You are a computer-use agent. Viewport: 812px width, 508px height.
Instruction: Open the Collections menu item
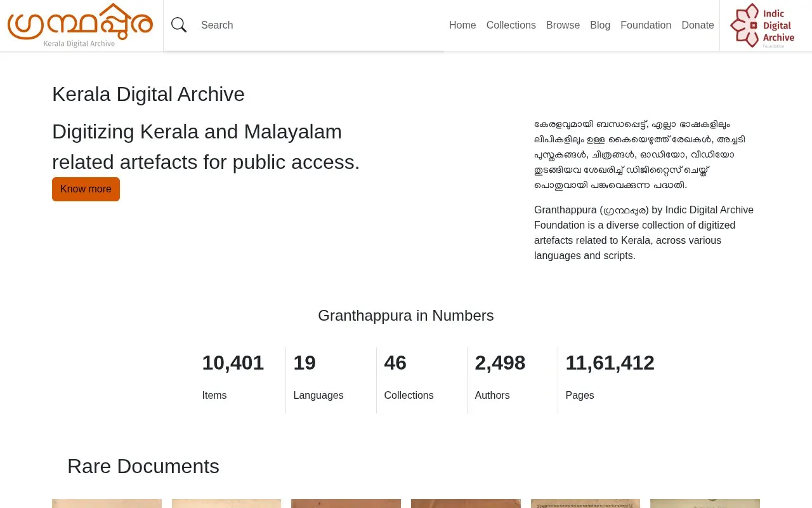tap(511, 25)
